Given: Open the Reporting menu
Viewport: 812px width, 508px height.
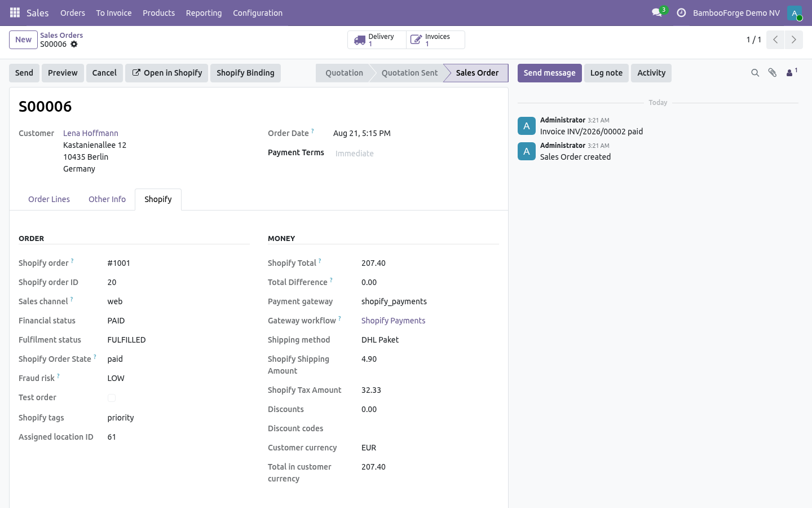Looking at the screenshot, I should (204, 13).
